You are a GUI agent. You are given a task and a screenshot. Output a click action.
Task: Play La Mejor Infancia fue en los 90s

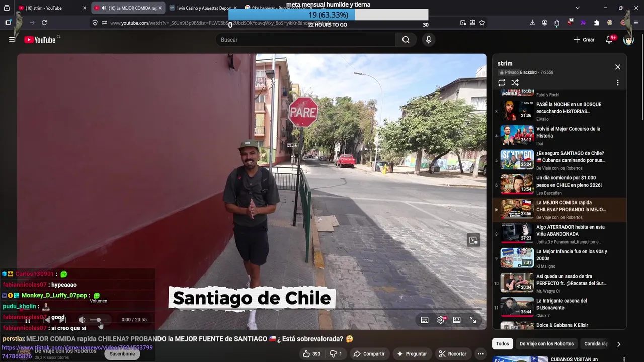click(559, 258)
